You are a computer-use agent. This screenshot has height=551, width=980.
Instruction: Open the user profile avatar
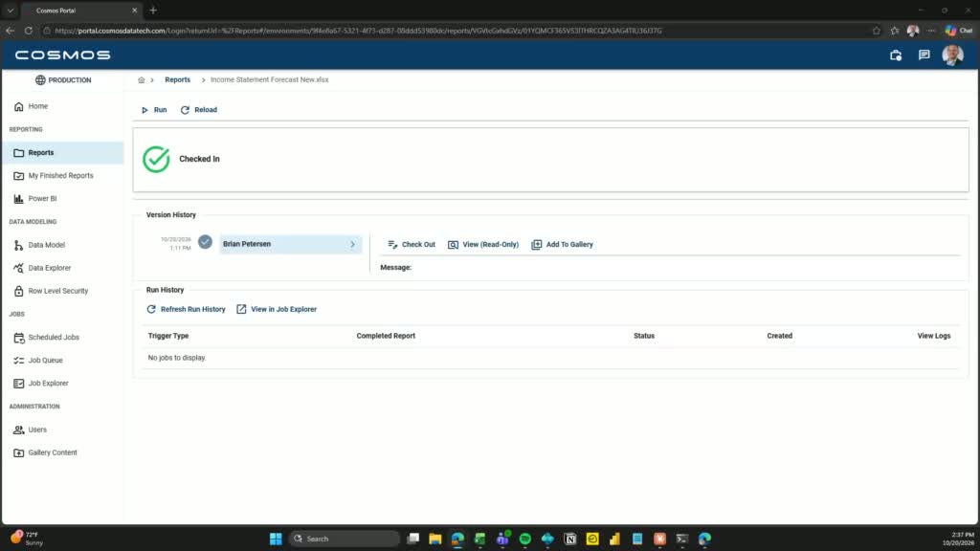(952, 55)
